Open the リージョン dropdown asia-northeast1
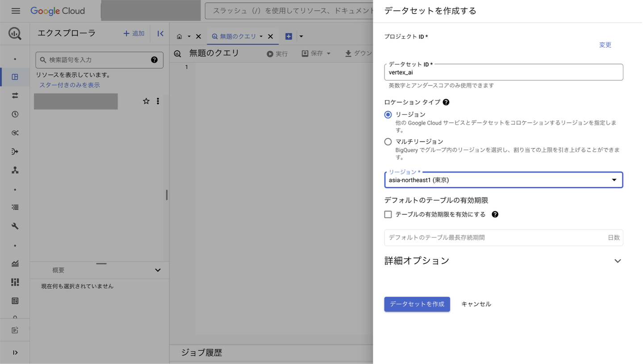 click(x=503, y=180)
